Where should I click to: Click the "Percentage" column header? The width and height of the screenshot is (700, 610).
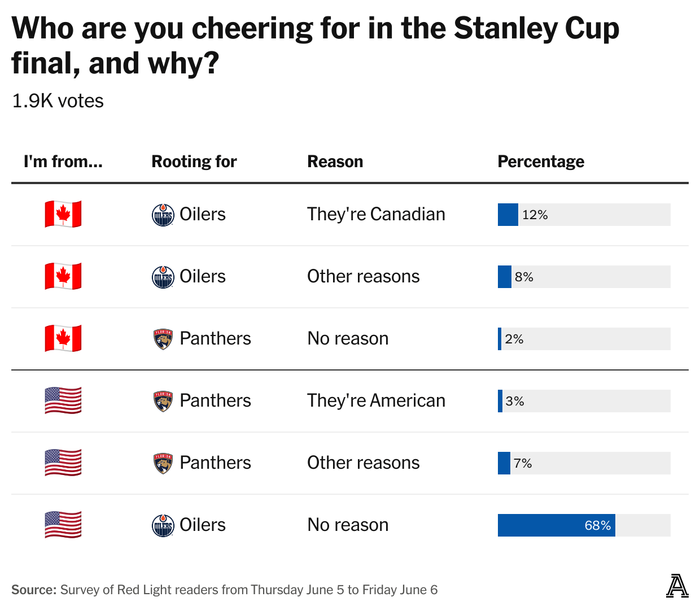tap(541, 162)
